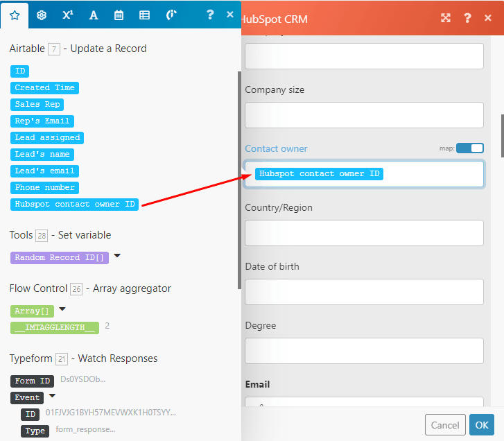The image size is (504, 441).
Task: Toggle the Contact owner map switch
Action: click(469, 148)
